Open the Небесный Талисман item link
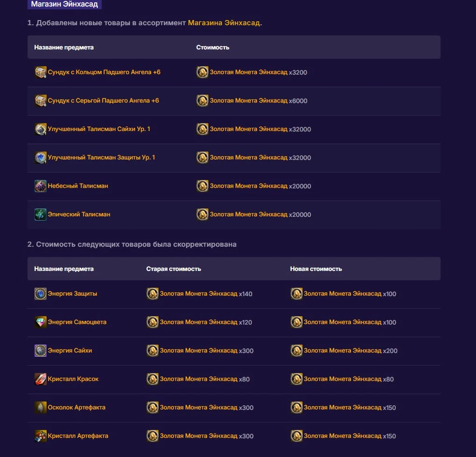 pos(78,186)
